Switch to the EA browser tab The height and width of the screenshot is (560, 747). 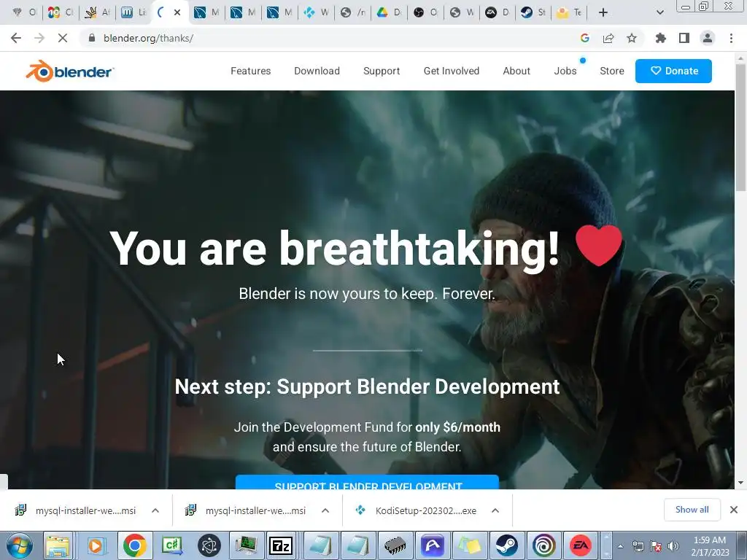pos(497,12)
